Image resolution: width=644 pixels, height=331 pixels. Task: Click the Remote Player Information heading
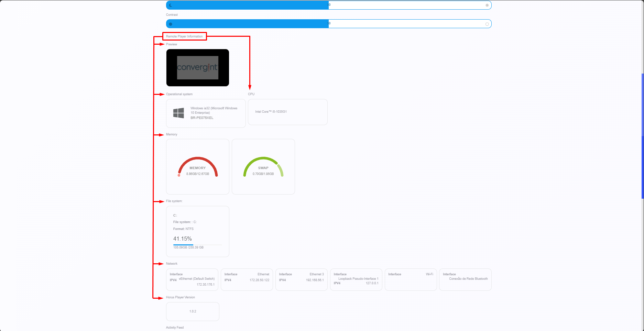(184, 36)
